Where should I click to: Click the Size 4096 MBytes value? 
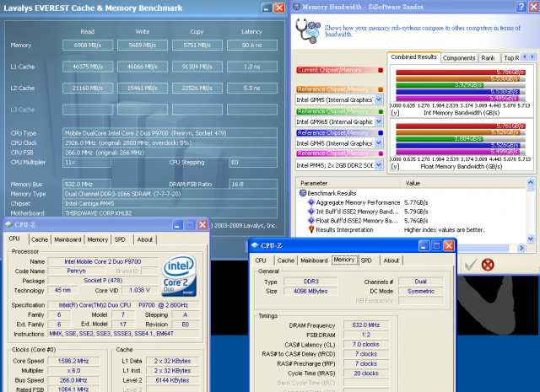(310, 291)
